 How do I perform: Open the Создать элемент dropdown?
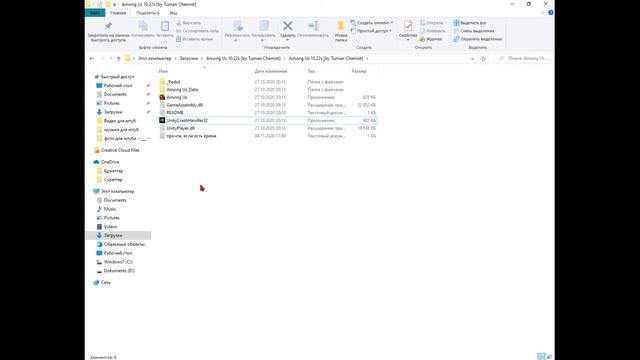(372, 23)
